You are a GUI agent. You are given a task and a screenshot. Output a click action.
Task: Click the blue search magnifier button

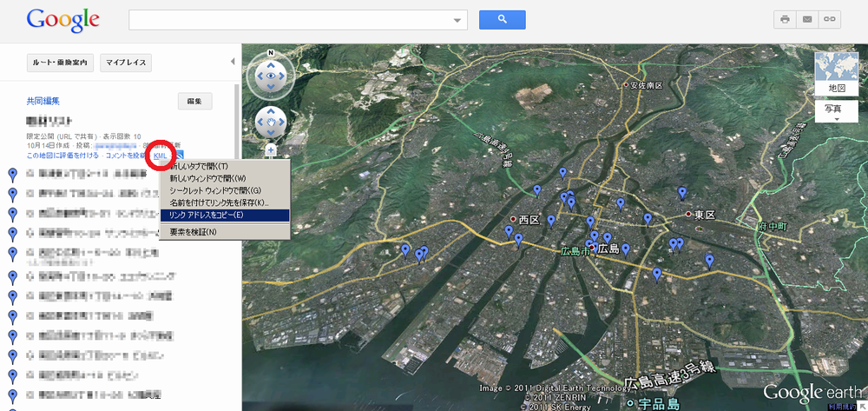(x=502, y=20)
